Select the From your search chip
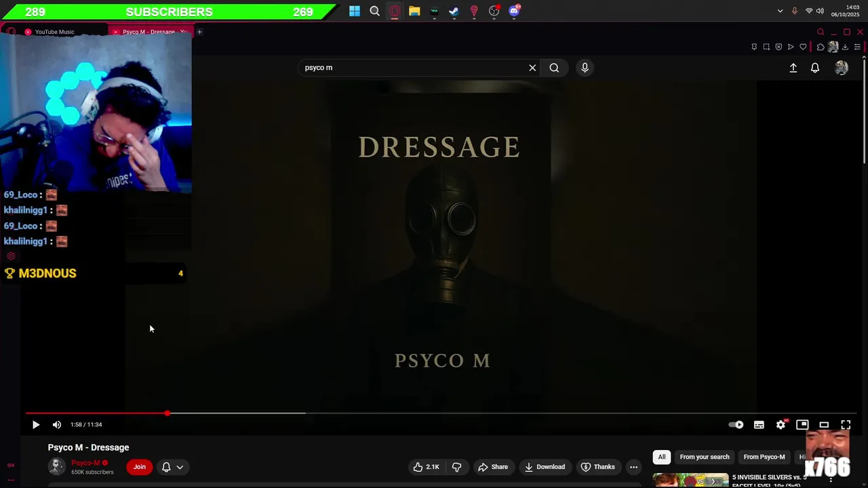This screenshot has height=488, width=868. pyautogui.click(x=705, y=457)
